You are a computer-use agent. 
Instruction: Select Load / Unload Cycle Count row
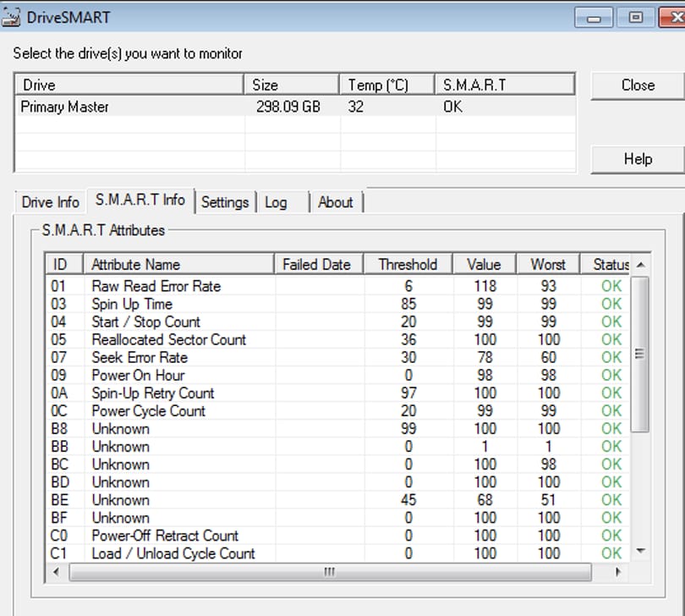tap(337, 553)
